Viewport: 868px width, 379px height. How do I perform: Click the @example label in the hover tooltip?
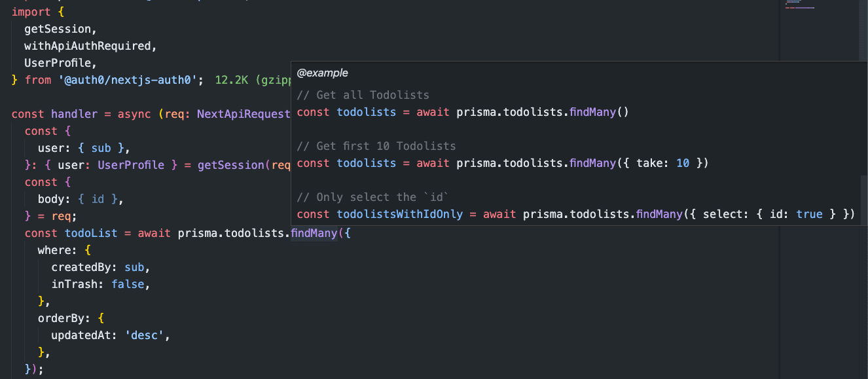tap(322, 73)
